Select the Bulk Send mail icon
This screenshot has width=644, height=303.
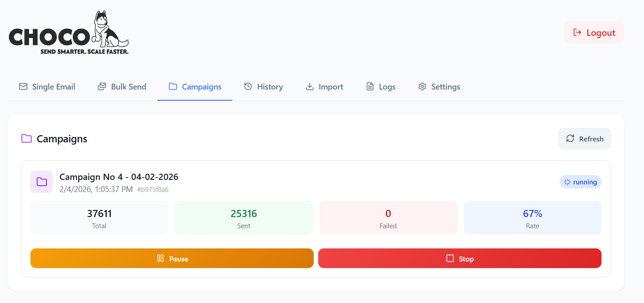pos(101,86)
